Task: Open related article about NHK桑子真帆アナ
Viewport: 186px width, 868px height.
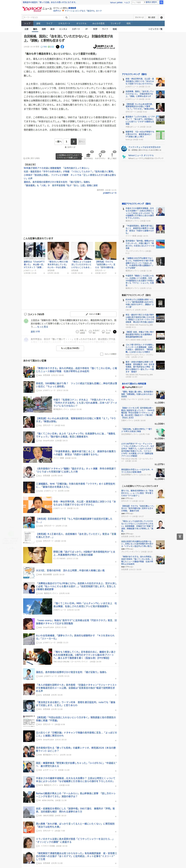Action: tap(56, 168)
